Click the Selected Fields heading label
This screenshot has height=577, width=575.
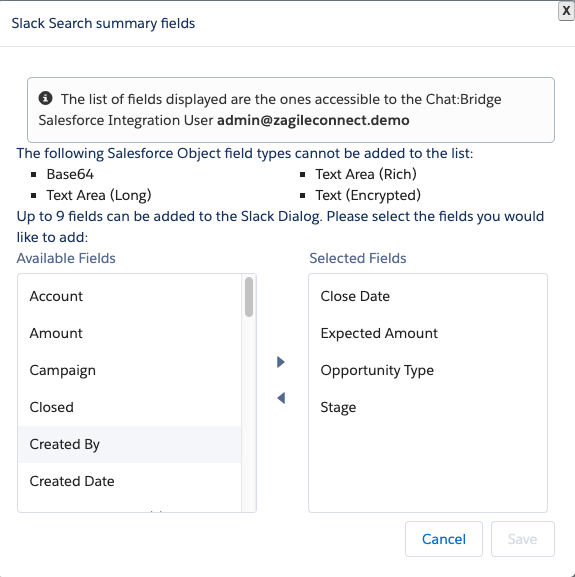tap(358, 258)
